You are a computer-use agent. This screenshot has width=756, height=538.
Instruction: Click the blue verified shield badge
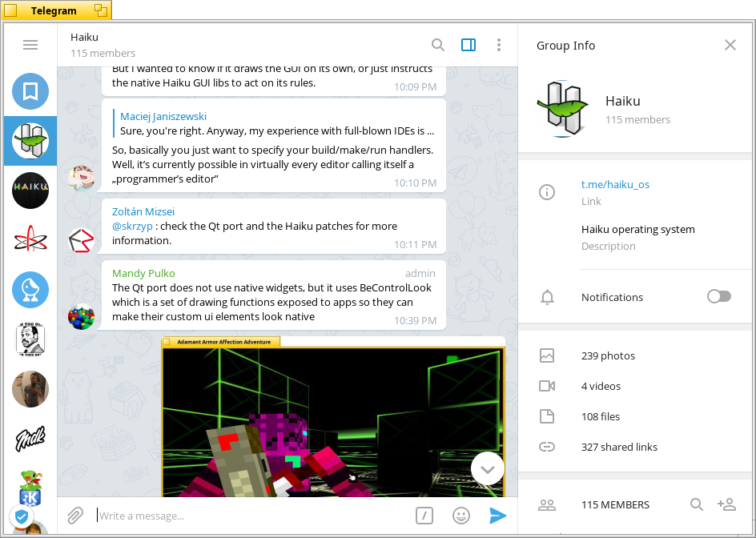coord(21,517)
